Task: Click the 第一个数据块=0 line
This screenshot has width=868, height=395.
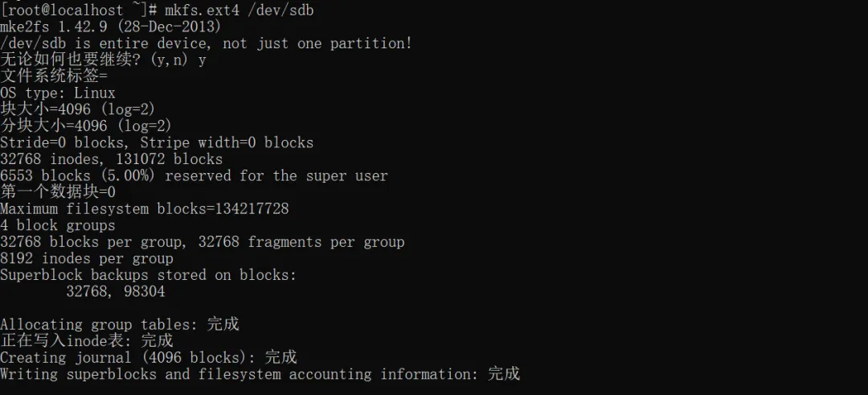Action: pyautogui.click(x=58, y=192)
